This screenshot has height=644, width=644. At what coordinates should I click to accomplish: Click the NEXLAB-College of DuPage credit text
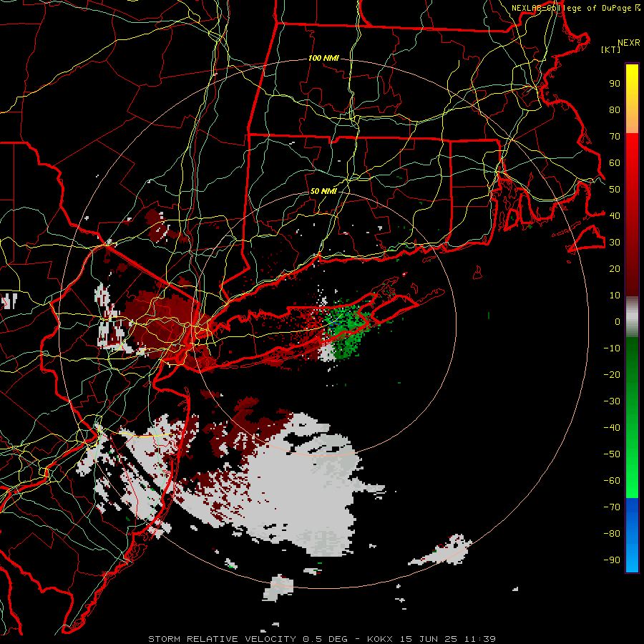pos(575,8)
